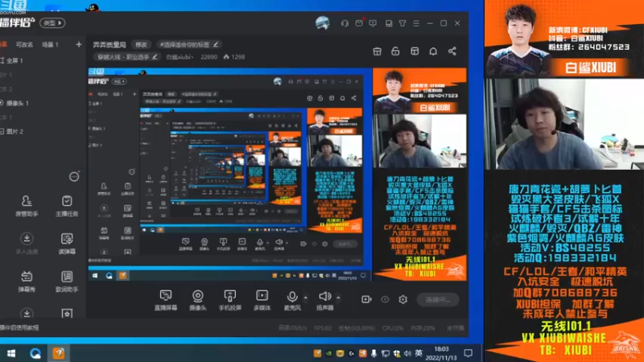Expand speaker volume arrow
This screenshot has width=644, height=362.
pyautogui.click(x=338, y=298)
